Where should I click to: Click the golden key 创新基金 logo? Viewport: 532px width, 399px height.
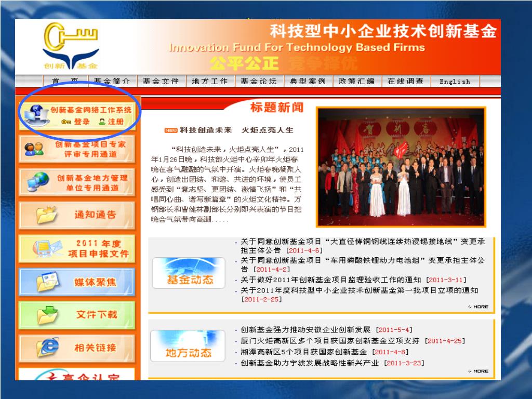click(71, 46)
